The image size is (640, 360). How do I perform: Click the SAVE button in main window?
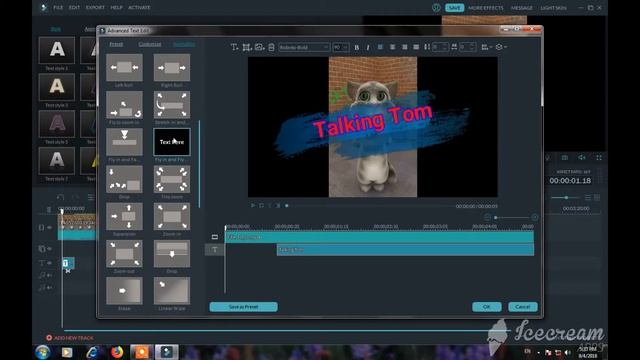click(454, 8)
